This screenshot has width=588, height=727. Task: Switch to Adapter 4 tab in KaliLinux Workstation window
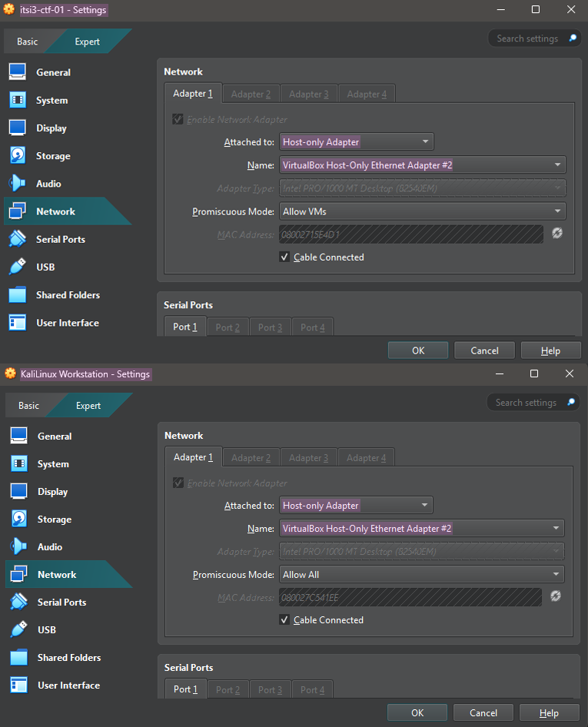pos(367,457)
